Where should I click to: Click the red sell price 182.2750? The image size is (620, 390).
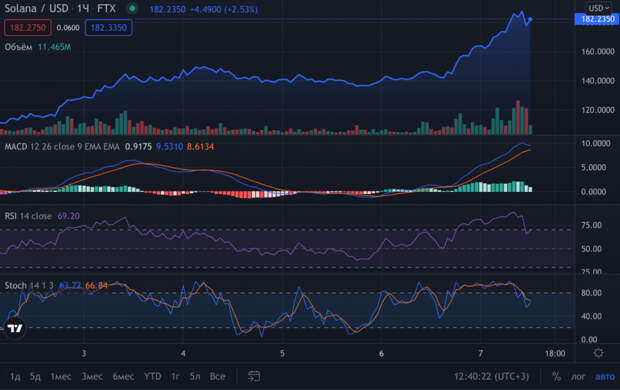(x=28, y=28)
